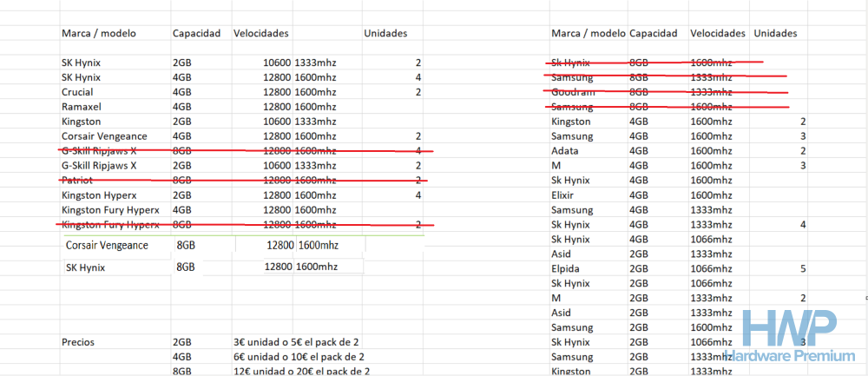Click the left table's 'Unidades' header
This screenshot has width=868, height=376.
click(386, 33)
